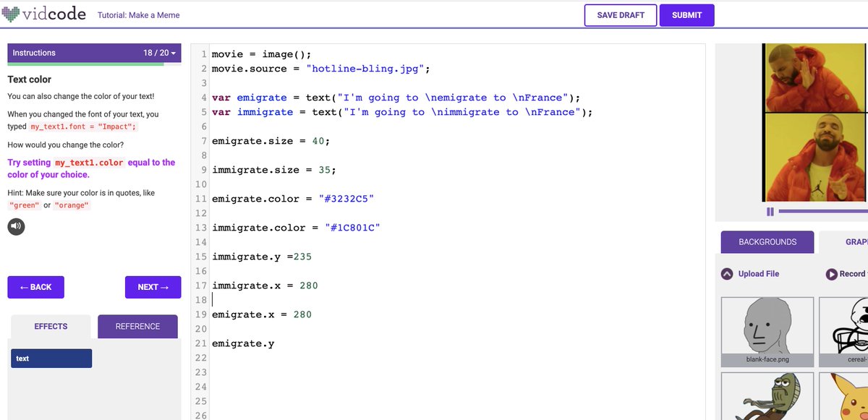Click the Tutorial: Make a Meme title

click(x=139, y=14)
